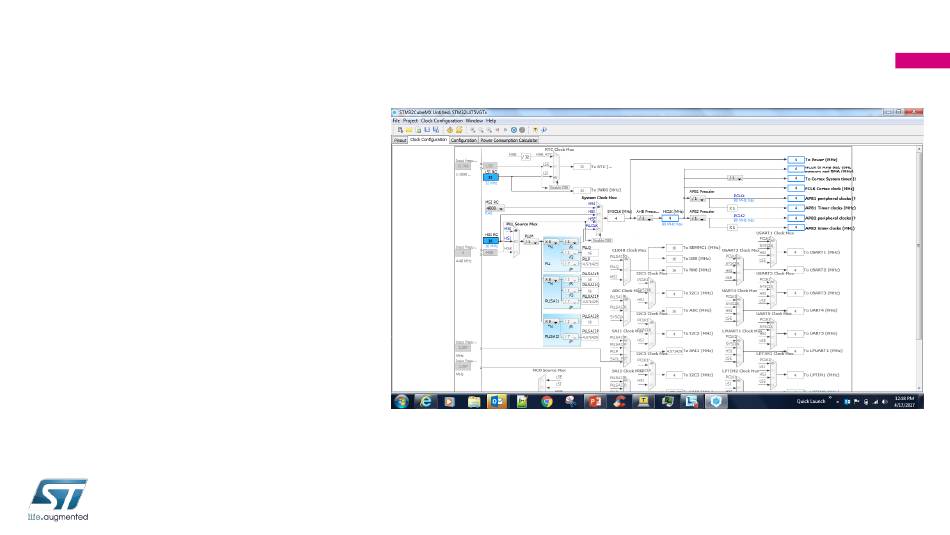950x535 pixels.
Task: Open the Cortex System timer divider dropdown
Action: (x=735, y=178)
